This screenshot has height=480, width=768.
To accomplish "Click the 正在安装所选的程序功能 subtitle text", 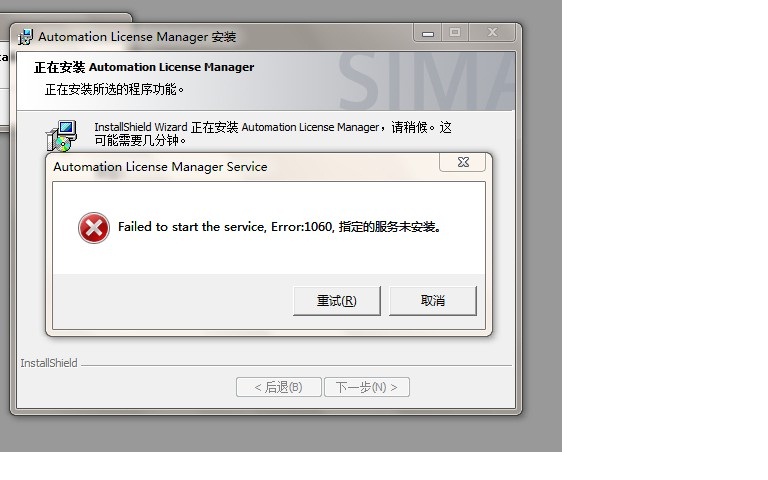I will 115,90.
